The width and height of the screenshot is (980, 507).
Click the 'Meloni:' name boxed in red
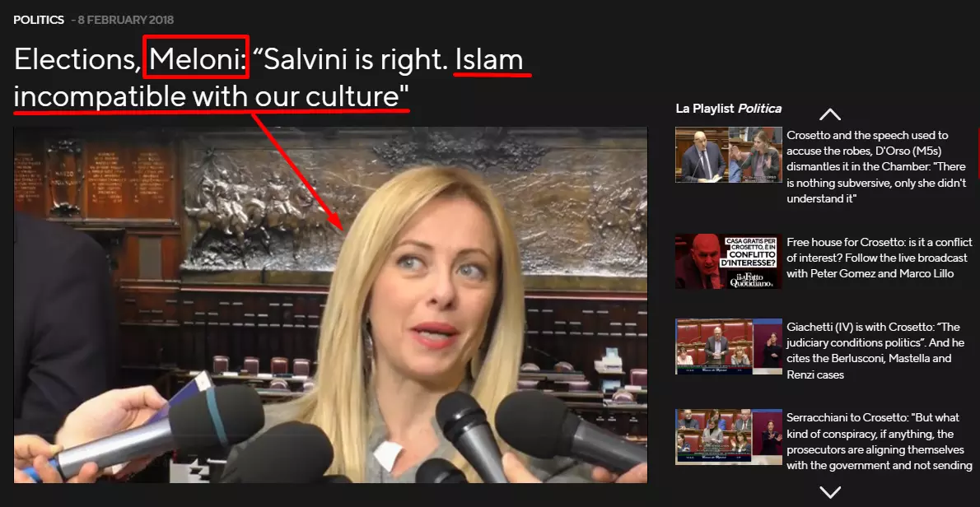(x=196, y=59)
